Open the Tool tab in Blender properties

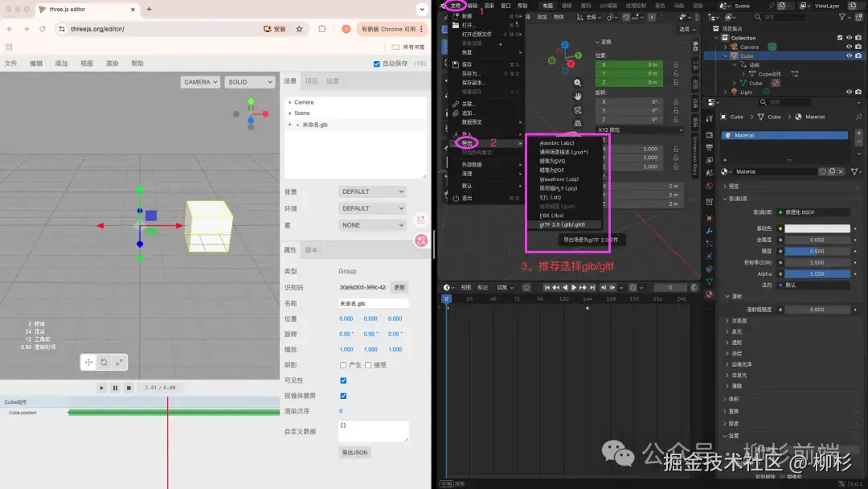tap(709, 118)
